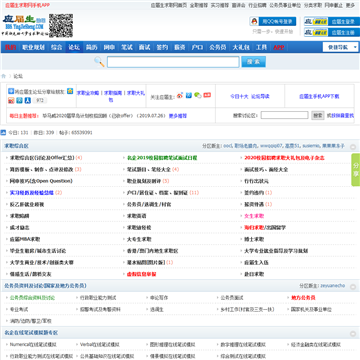Open the 笔试题目、笔经大全 forum link
Viewport: 360px width, 360px height.
[149, 169]
